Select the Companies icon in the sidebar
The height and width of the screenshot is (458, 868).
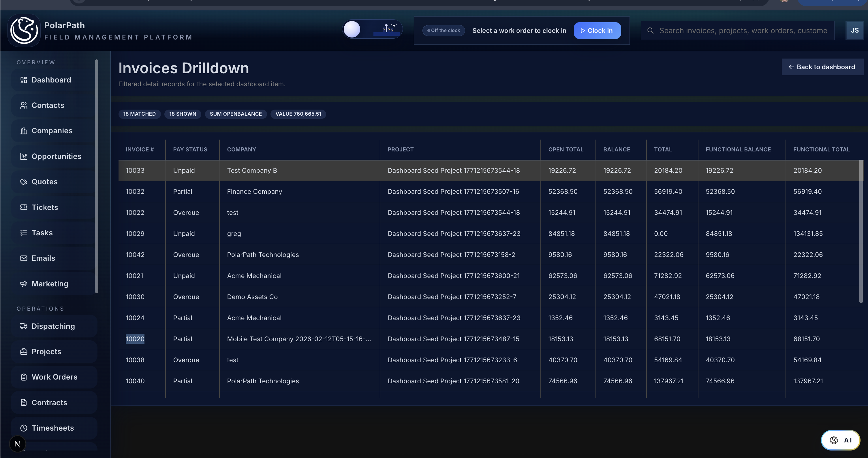pos(24,130)
